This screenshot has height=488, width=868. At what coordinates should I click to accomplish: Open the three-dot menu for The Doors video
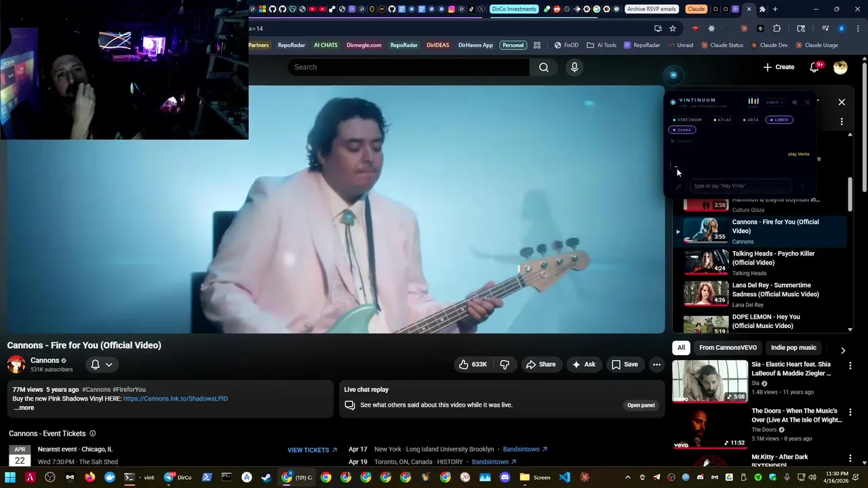(x=850, y=412)
